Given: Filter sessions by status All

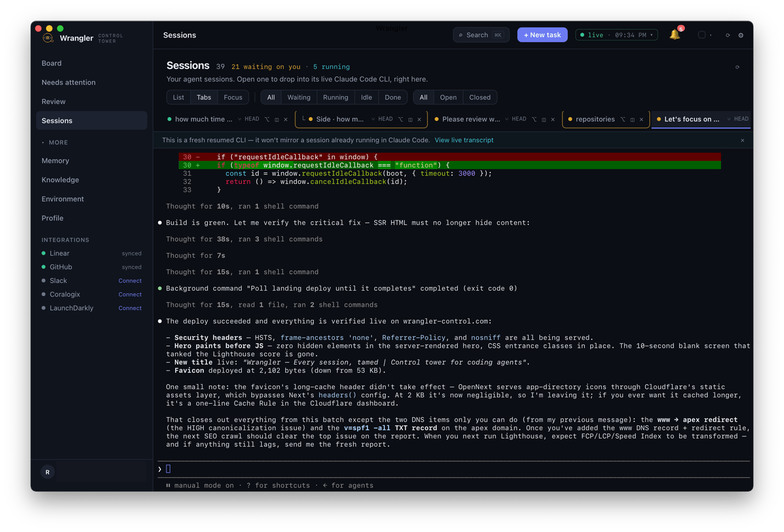Looking at the screenshot, I should 271,97.
